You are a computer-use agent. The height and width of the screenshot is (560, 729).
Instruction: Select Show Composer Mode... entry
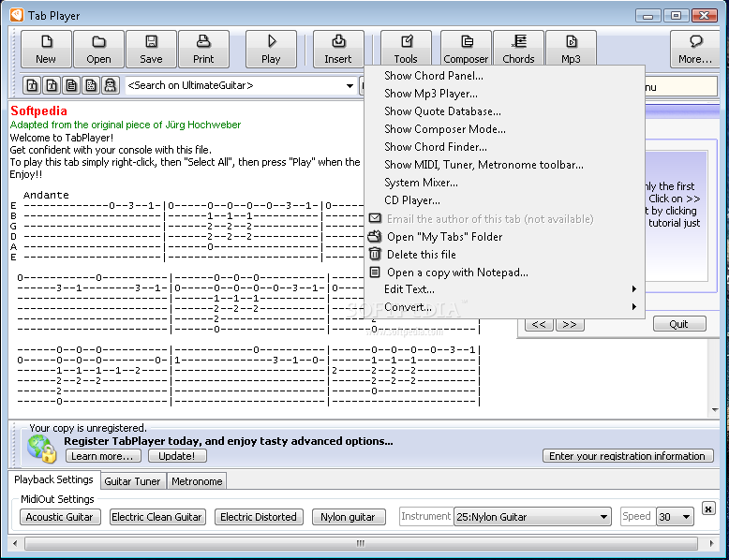click(504, 129)
